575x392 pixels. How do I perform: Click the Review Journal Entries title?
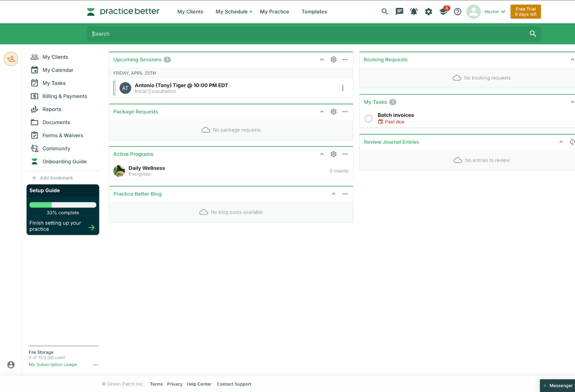392,142
